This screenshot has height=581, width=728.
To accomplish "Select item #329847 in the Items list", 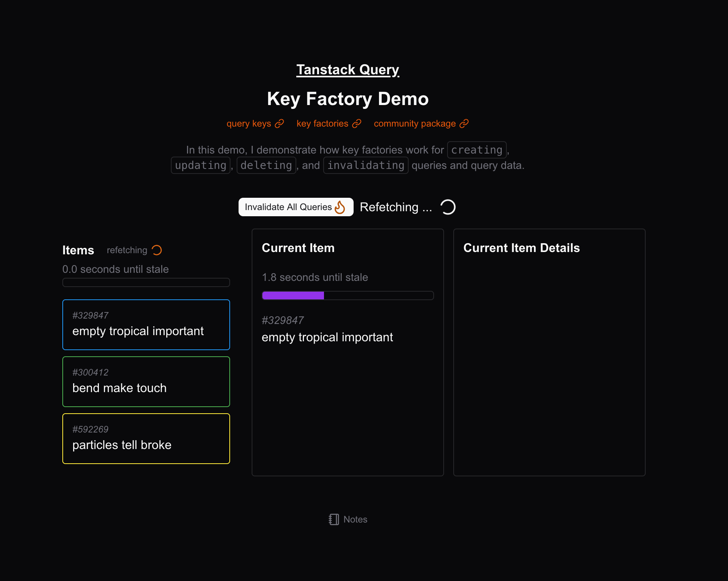I will click(x=146, y=324).
